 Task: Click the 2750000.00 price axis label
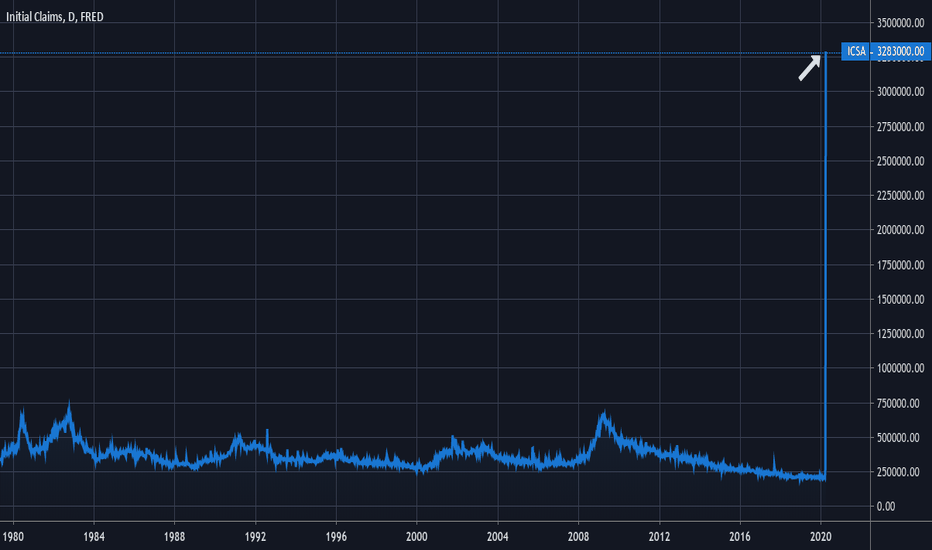[x=900, y=127]
